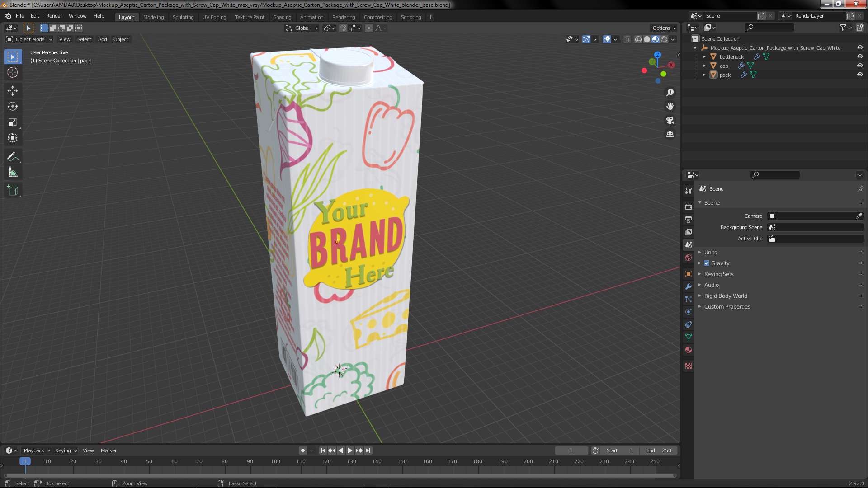
Task: Open the Object Data properties tab
Action: point(688,337)
